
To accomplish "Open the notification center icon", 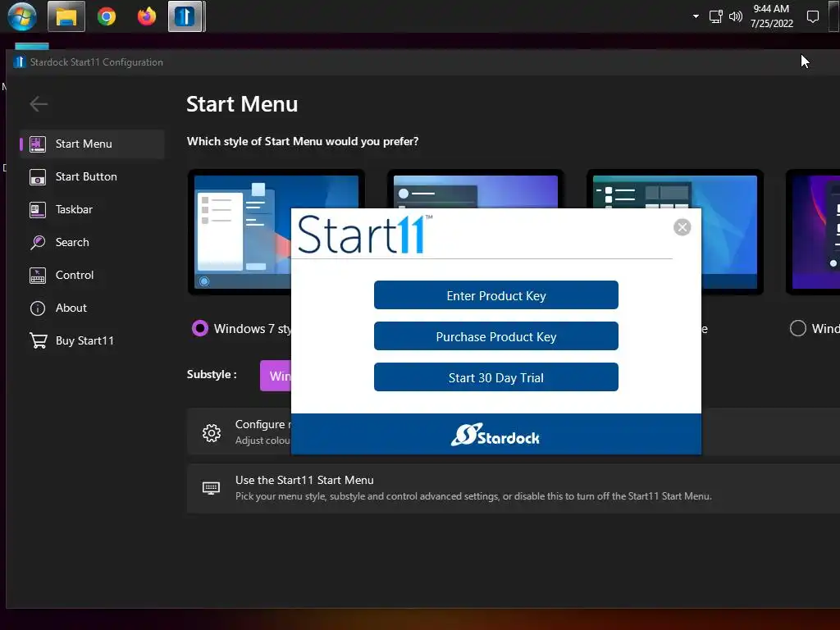I will [x=813, y=16].
